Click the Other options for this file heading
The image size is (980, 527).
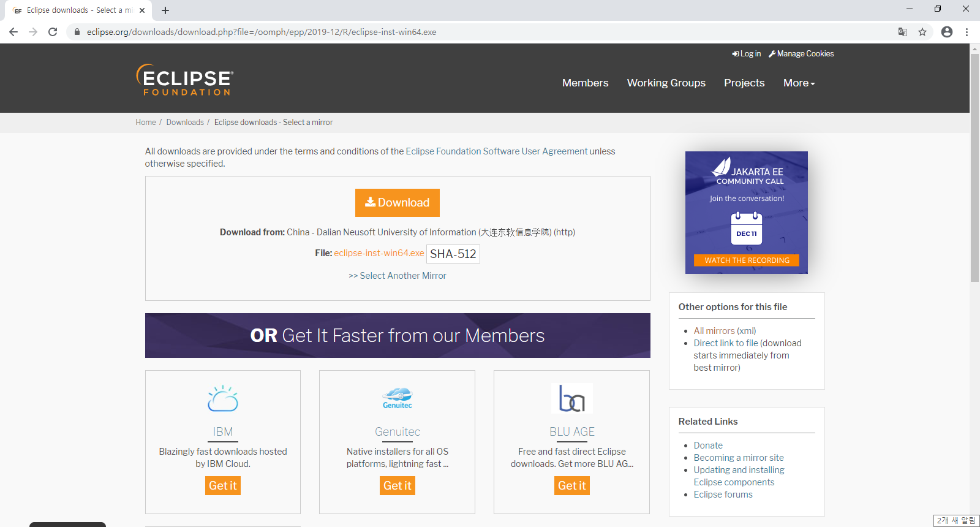coord(733,307)
